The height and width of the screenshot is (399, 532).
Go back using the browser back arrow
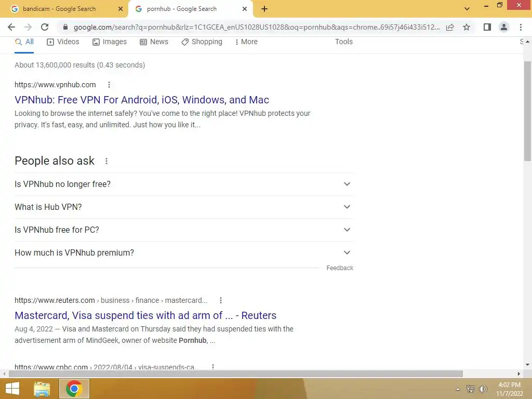pyautogui.click(x=11, y=27)
